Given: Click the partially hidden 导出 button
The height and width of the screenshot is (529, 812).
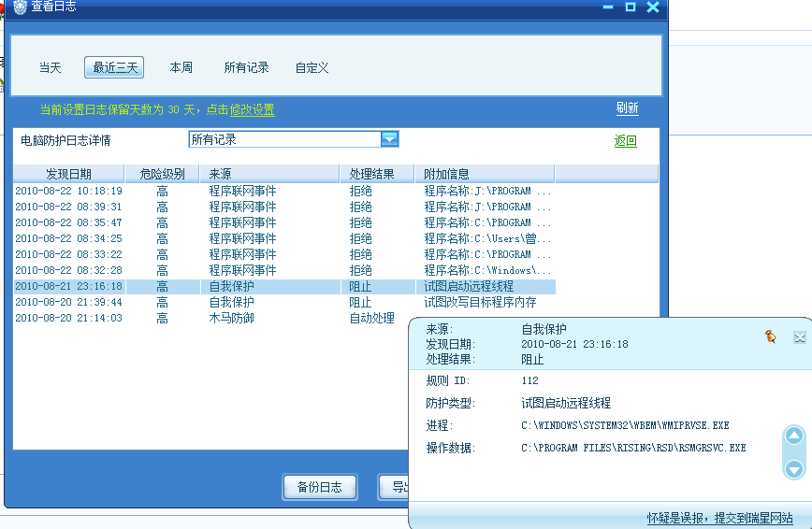Looking at the screenshot, I should coord(395,487).
